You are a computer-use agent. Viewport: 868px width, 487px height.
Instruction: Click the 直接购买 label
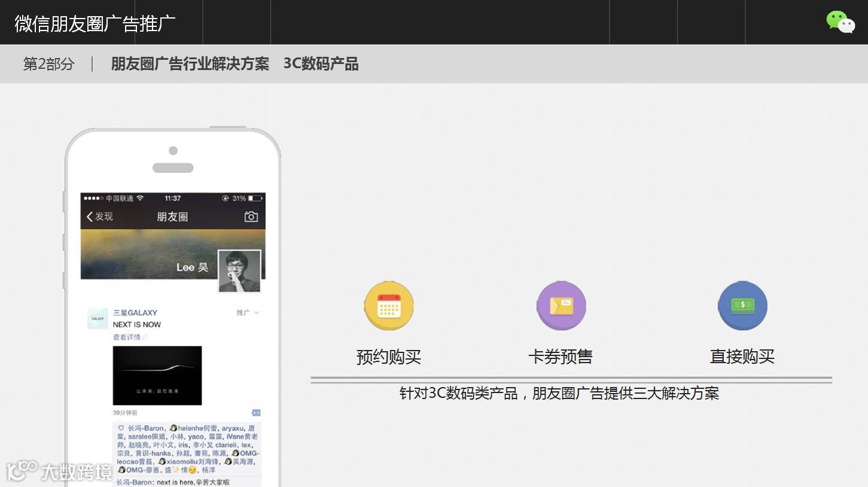742,357
